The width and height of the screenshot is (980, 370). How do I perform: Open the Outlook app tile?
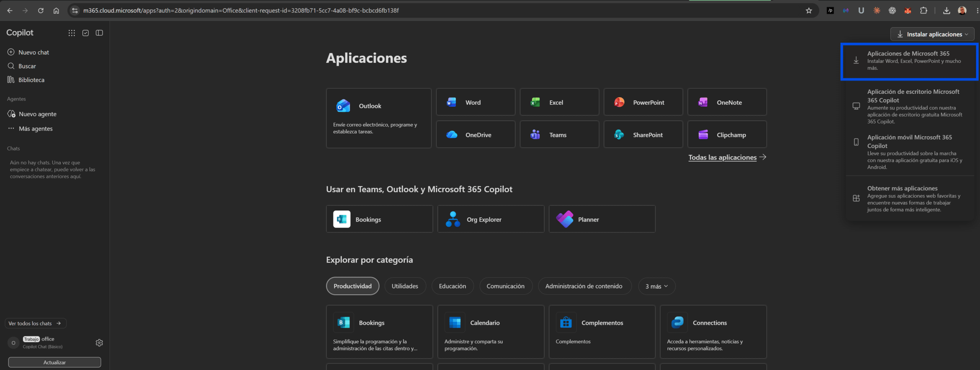[x=379, y=118]
